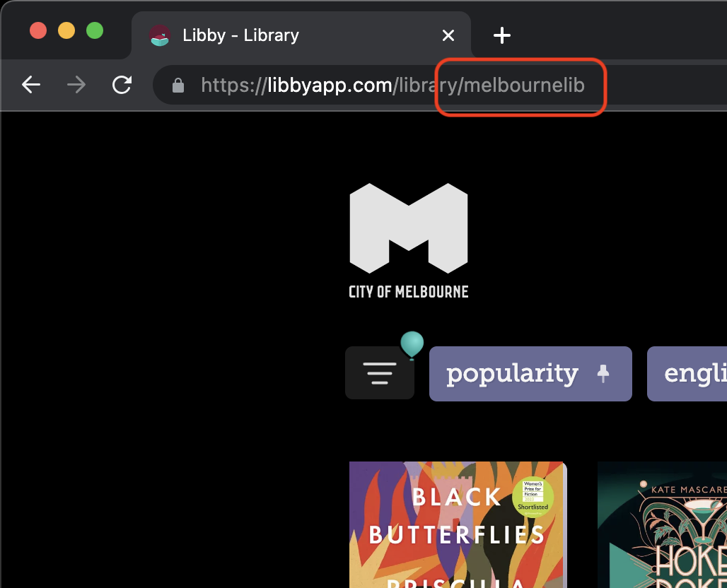Image resolution: width=727 pixels, height=588 pixels.
Task: Click the green full-screen window button
Action: pyautogui.click(x=94, y=30)
